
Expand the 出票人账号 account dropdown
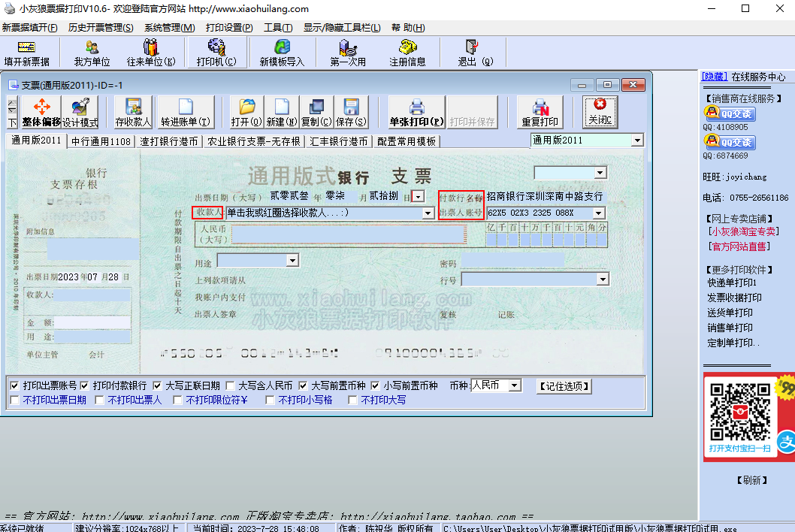(599, 213)
